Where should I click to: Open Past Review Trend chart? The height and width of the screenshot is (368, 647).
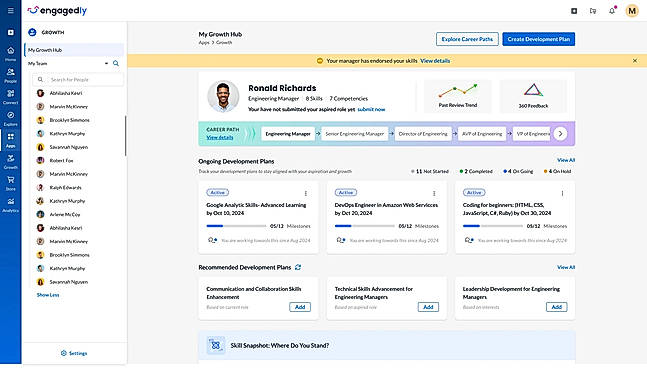point(458,96)
